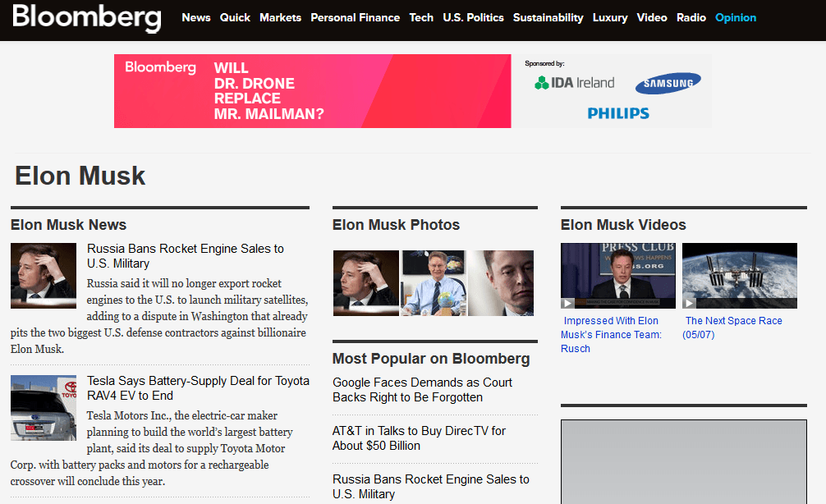Click the Elon Musk Videos heading
Screen dimensions: 826x504
click(x=623, y=225)
